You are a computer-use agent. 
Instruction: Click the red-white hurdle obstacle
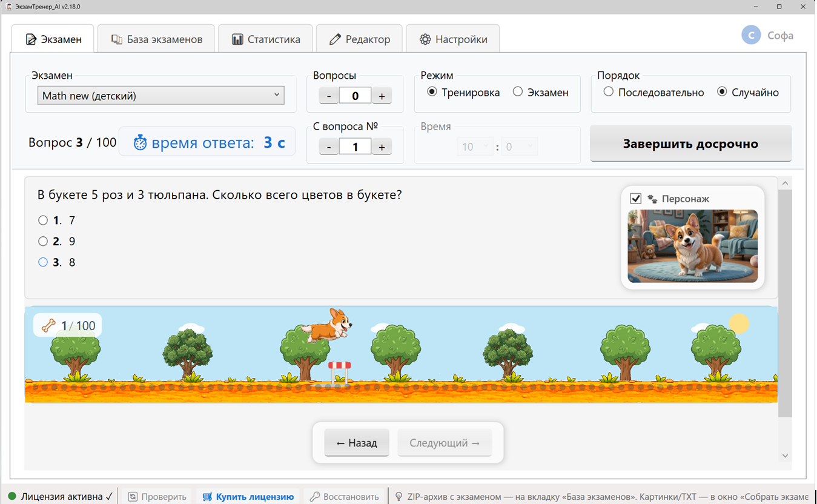point(339,373)
